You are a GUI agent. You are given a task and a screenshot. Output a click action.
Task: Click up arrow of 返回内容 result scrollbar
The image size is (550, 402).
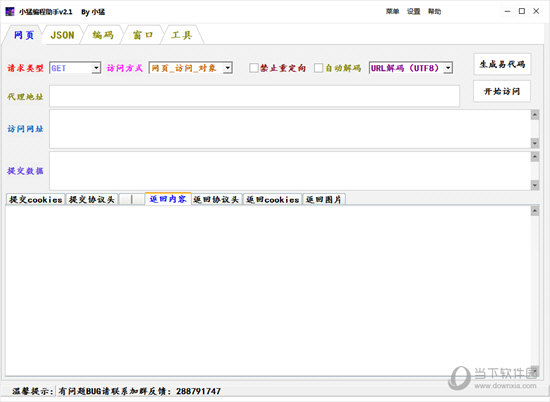click(x=535, y=211)
